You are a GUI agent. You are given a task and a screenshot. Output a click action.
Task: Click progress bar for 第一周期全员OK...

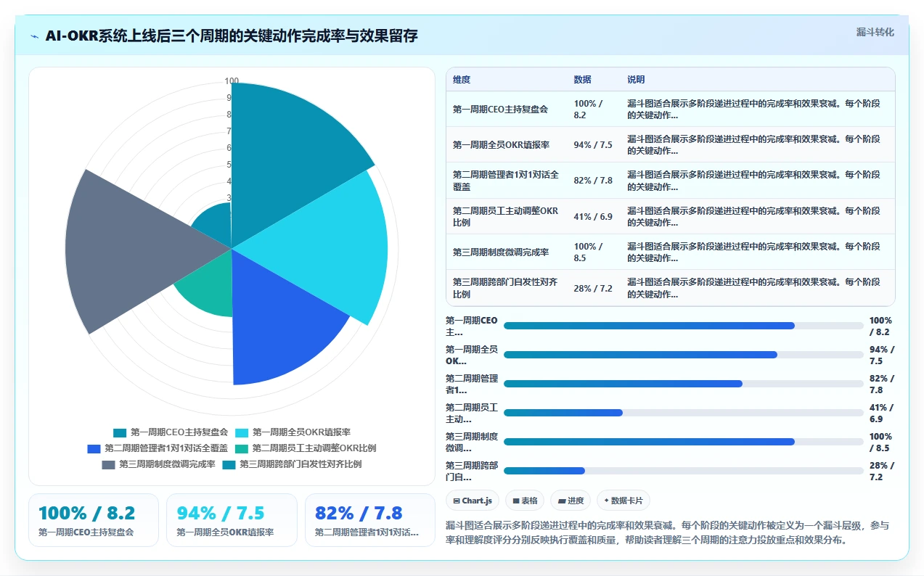point(684,355)
